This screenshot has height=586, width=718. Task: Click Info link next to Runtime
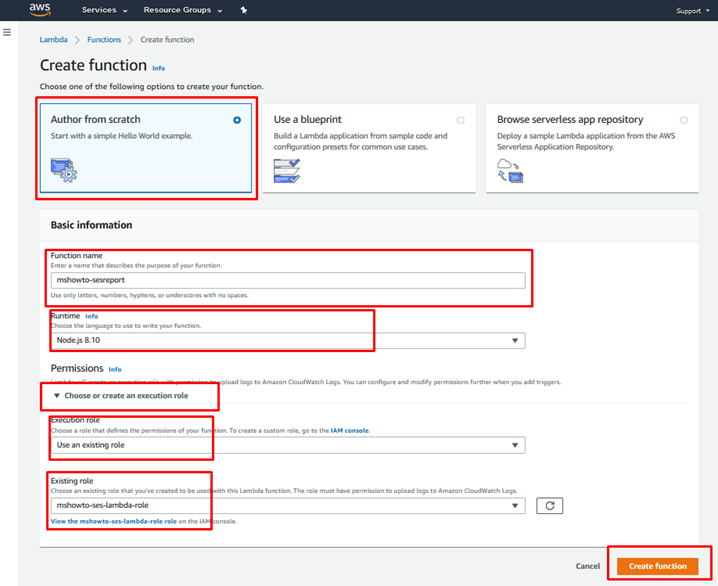click(92, 316)
